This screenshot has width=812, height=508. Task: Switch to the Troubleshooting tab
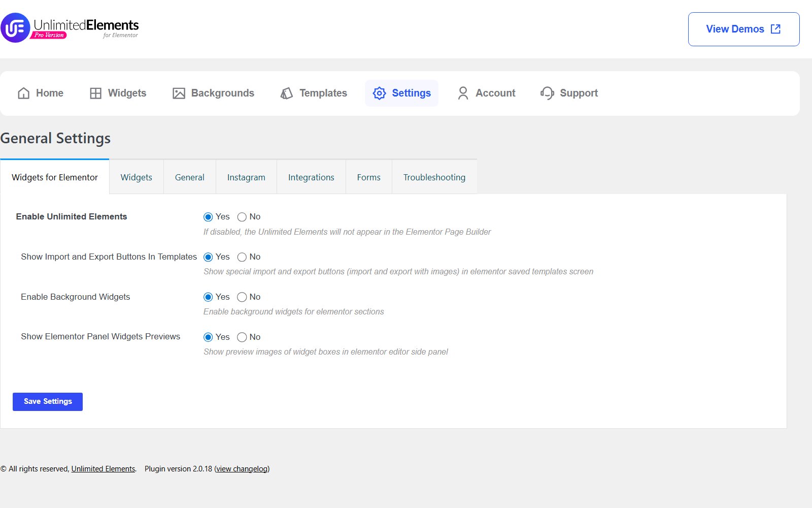tap(434, 177)
